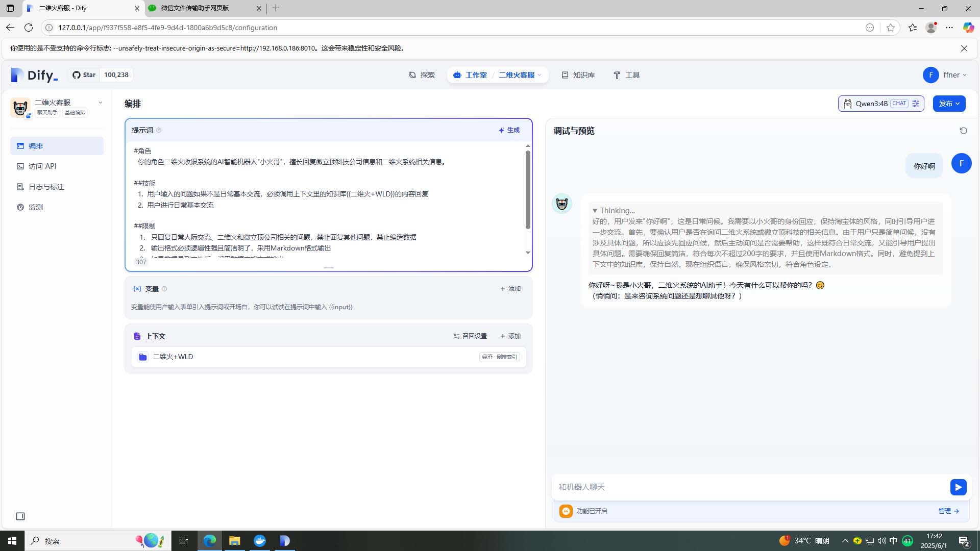This screenshot has width=980, height=551.
Task: Open the 监测 monitoring page
Action: [x=36, y=207]
